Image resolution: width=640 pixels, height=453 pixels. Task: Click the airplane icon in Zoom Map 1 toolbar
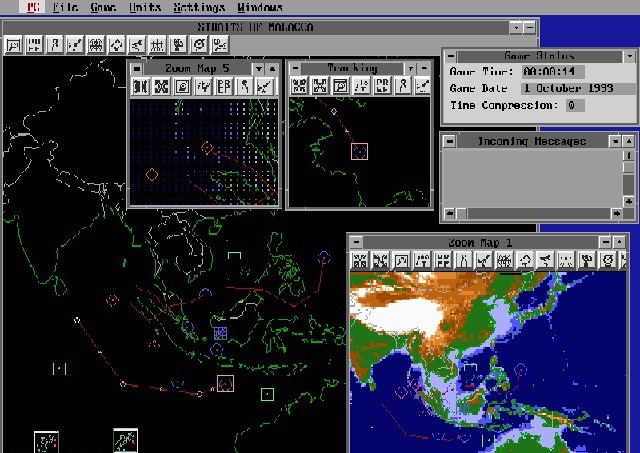(546, 261)
